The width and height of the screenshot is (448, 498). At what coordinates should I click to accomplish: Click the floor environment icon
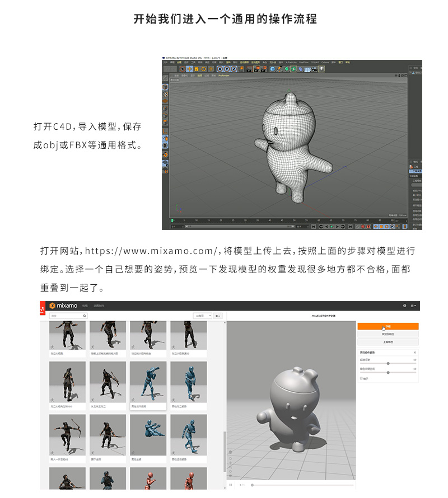[308, 69]
